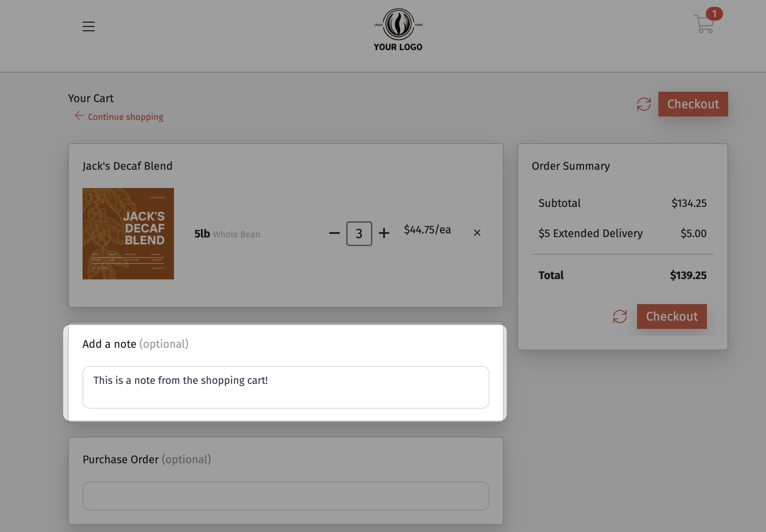Click the red cart count badge

714,14
